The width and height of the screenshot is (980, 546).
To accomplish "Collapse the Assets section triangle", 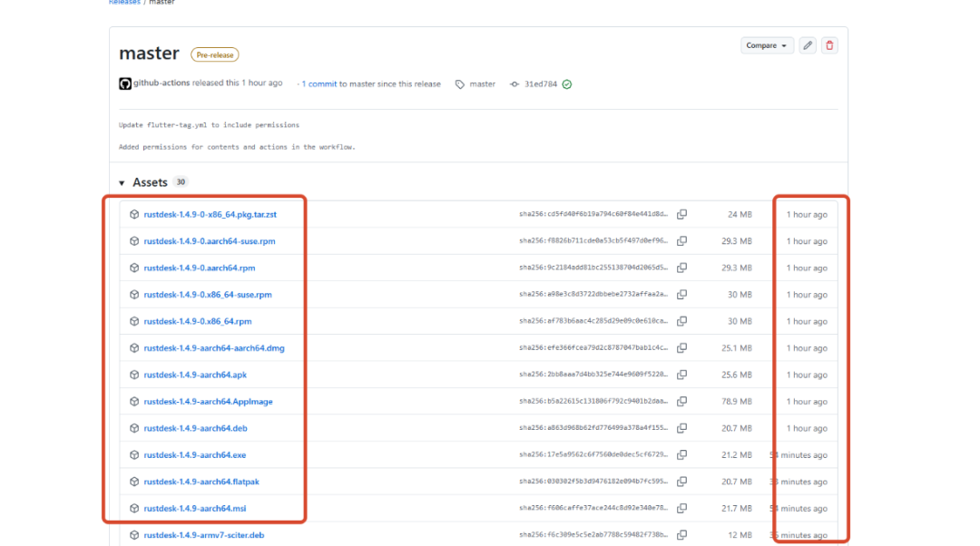I will [122, 182].
